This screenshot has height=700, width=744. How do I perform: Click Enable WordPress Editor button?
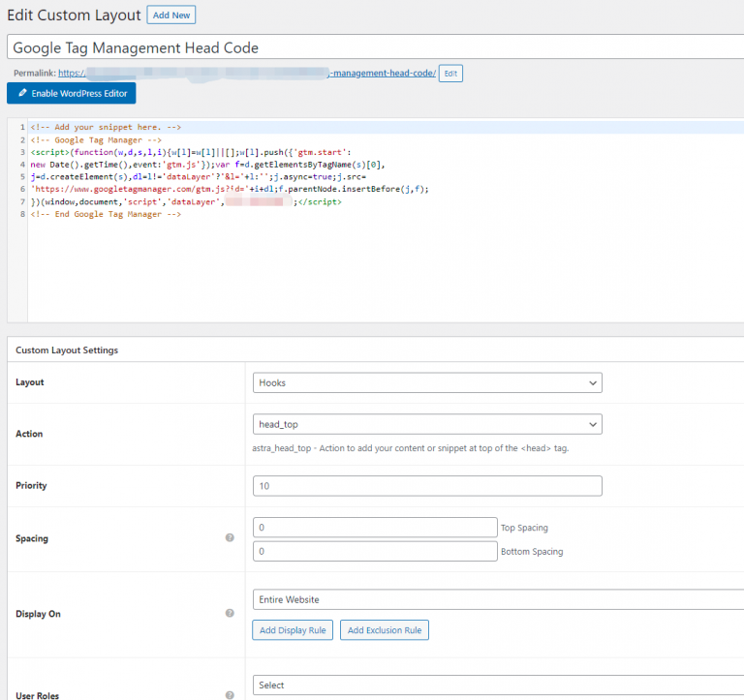coord(71,93)
